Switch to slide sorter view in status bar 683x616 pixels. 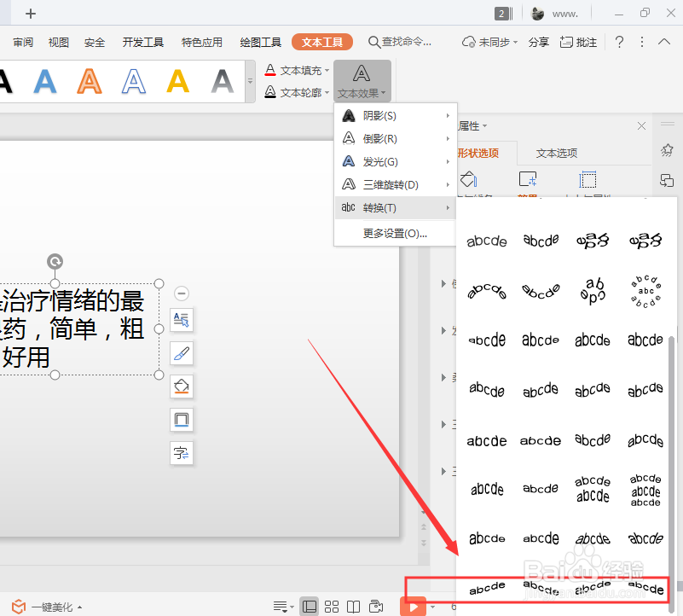[332, 606]
